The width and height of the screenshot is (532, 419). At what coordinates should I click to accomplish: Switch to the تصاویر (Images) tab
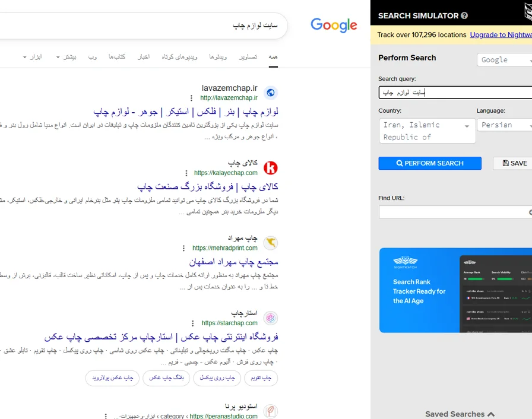pyautogui.click(x=248, y=57)
